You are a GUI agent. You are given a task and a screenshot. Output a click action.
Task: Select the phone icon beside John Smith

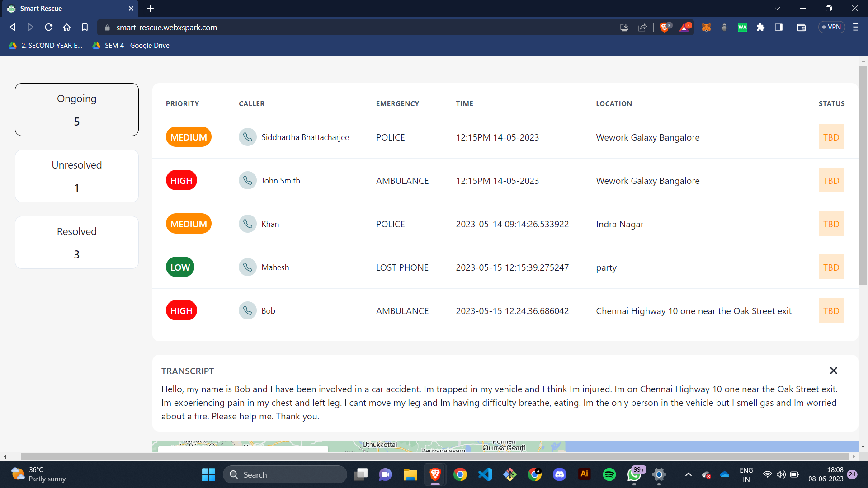(x=248, y=180)
